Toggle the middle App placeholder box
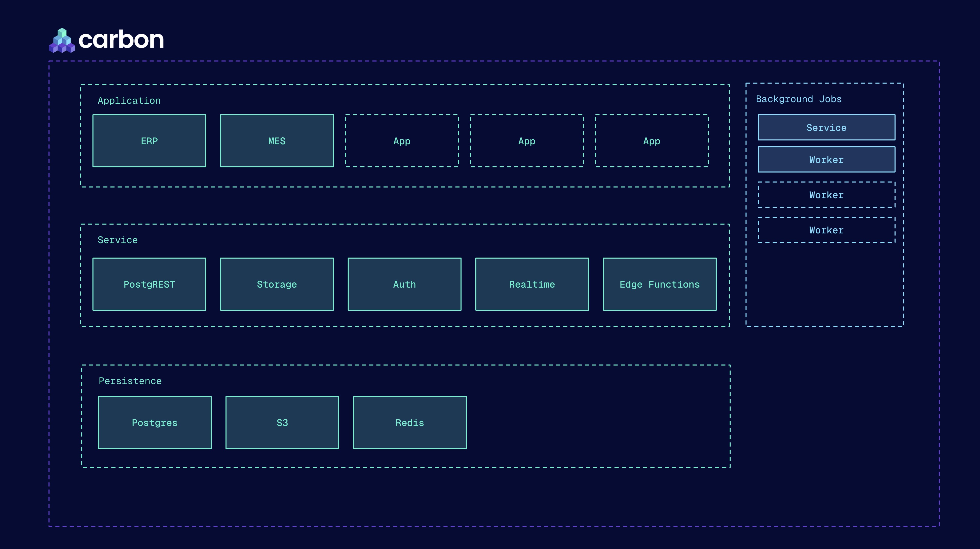The image size is (980, 549). click(x=526, y=141)
